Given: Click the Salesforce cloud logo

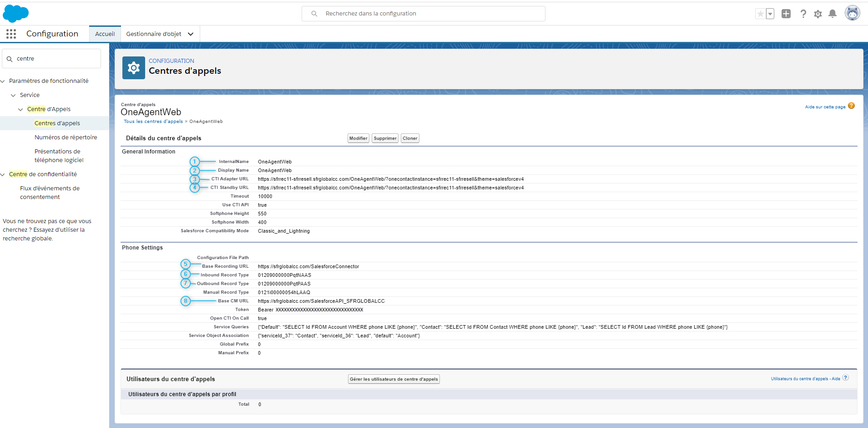Looking at the screenshot, I should pos(16,14).
